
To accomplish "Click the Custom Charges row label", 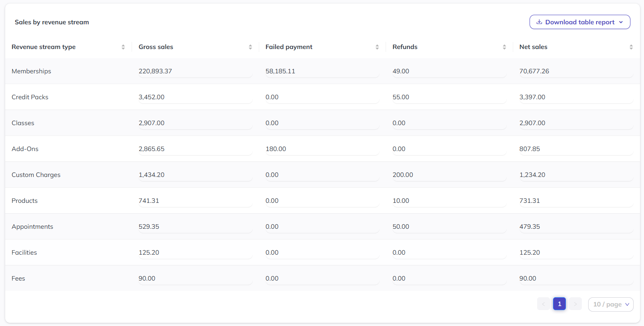I will [x=36, y=175].
